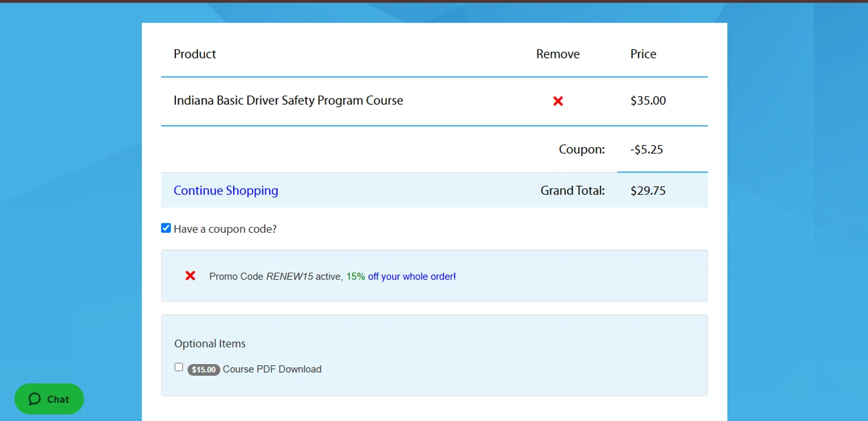Click the -$5.25 coupon amount
Screen dimensions: 868x421
[x=647, y=149]
